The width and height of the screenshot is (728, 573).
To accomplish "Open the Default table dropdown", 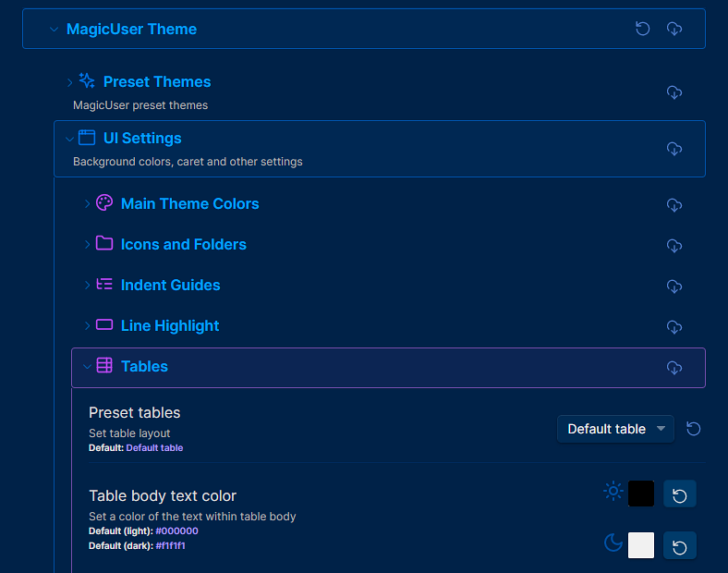I will pos(615,429).
